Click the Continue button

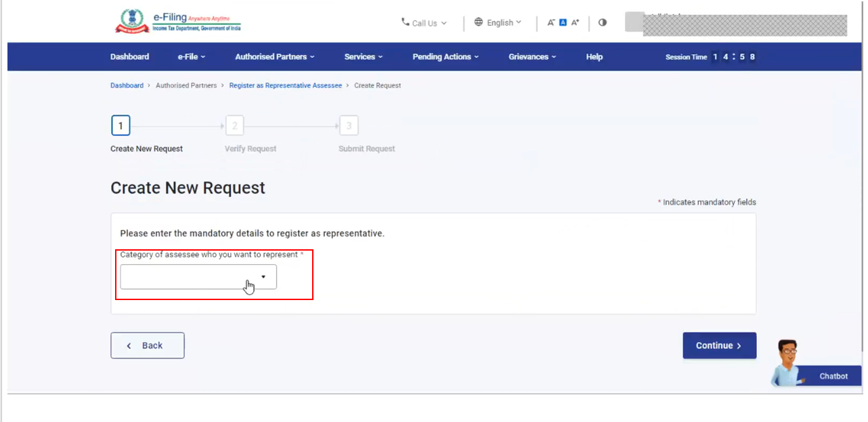tap(719, 345)
